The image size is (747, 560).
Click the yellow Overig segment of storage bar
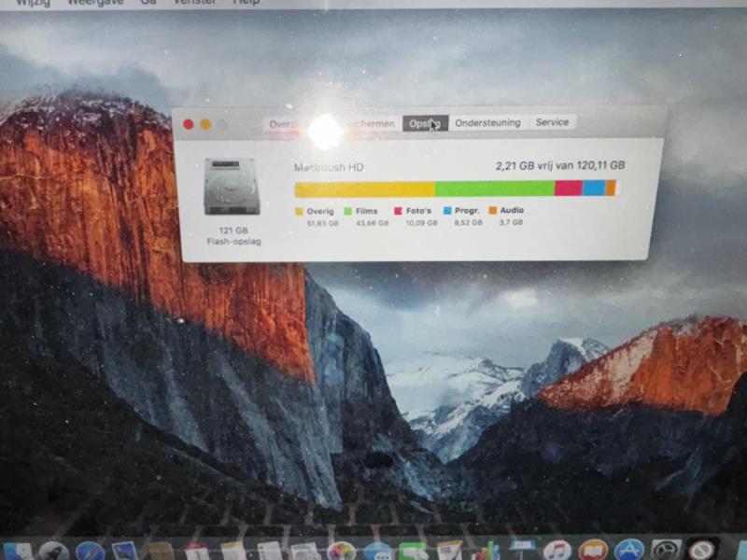point(364,189)
